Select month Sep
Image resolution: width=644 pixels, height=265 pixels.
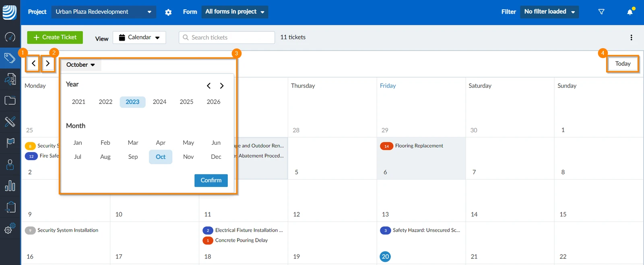click(133, 157)
